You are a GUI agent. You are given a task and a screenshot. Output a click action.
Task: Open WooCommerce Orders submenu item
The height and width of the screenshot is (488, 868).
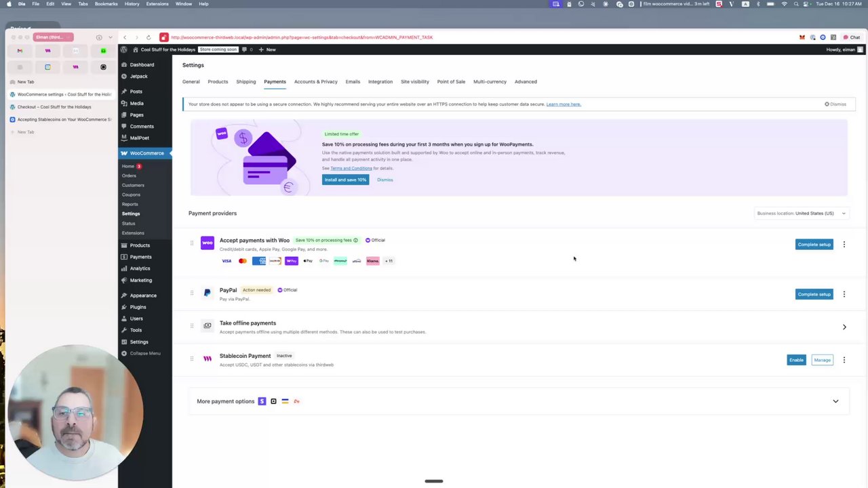coord(129,176)
